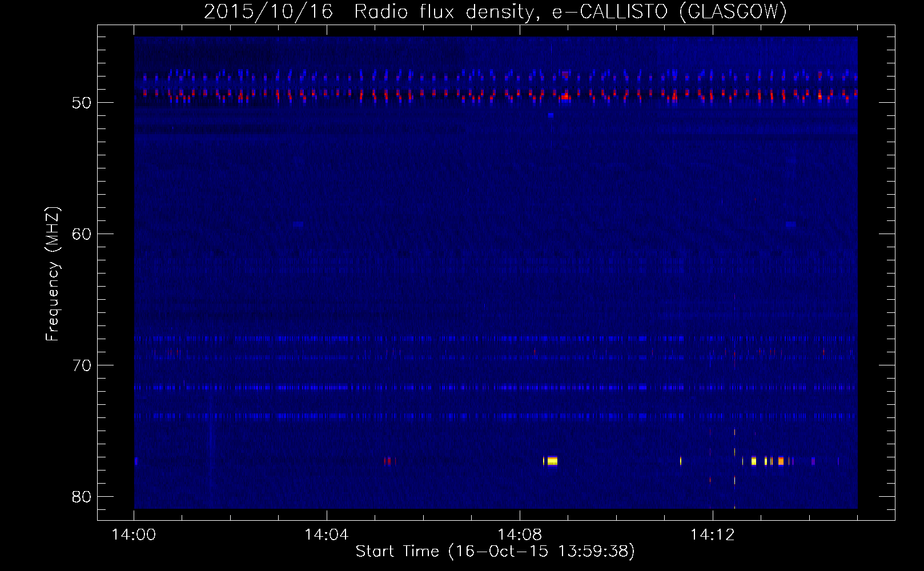Viewport: 924px width, 571px height.
Task: Click the "60" frequency tick label
Action: tap(82, 234)
